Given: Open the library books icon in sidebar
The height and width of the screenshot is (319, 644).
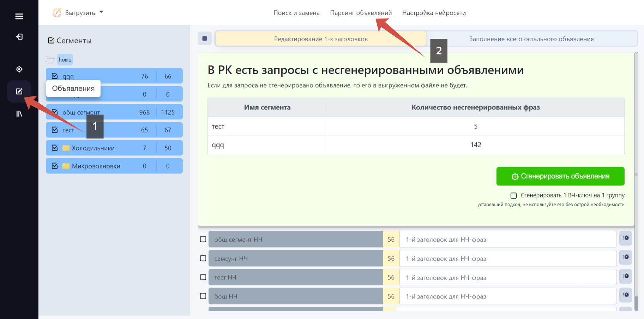Looking at the screenshot, I should (19, 114).
